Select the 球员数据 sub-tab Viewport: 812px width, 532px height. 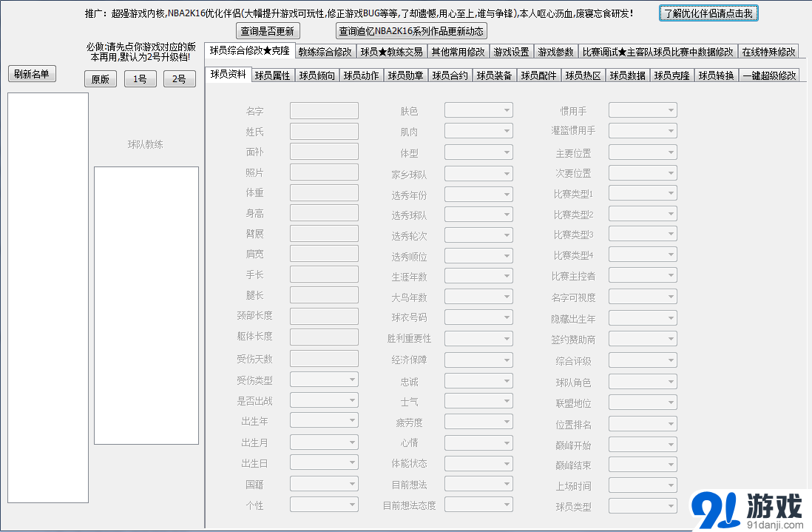(x=628, y=75)
